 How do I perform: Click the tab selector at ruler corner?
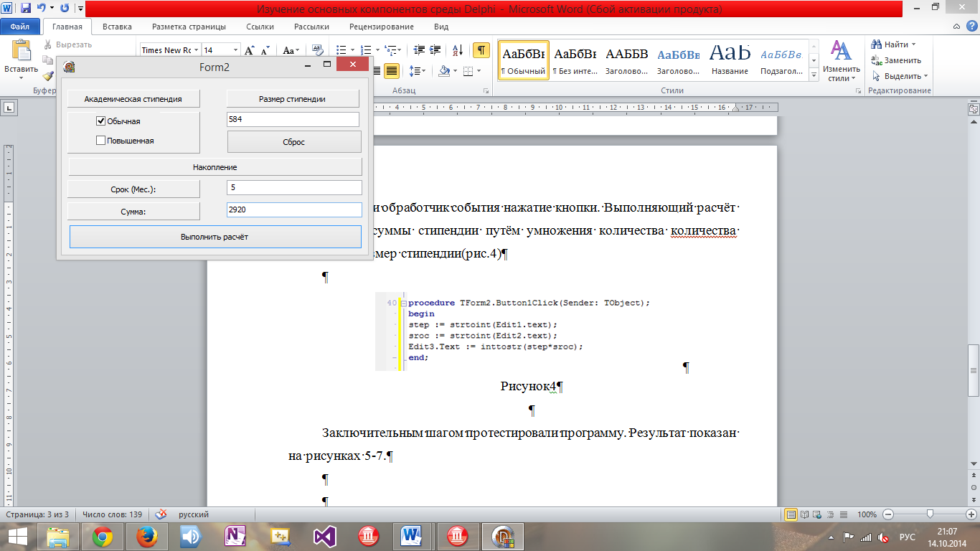[9, 108]
